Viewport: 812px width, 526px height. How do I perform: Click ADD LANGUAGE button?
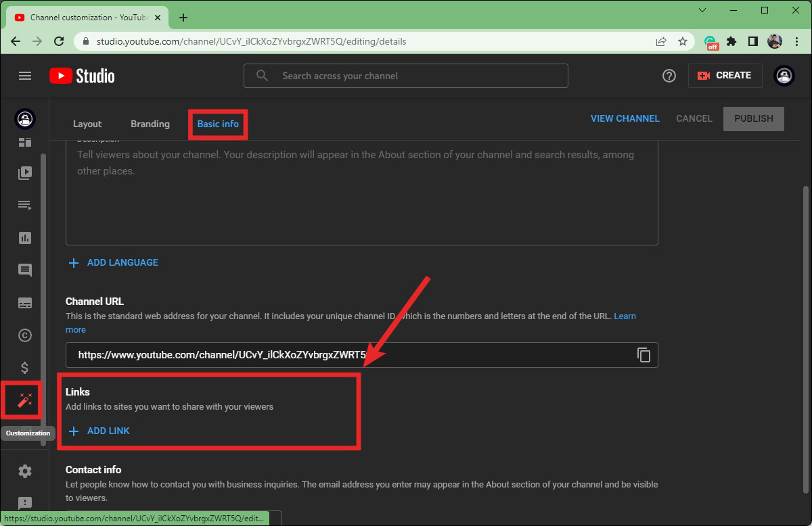tap(114, 262)
